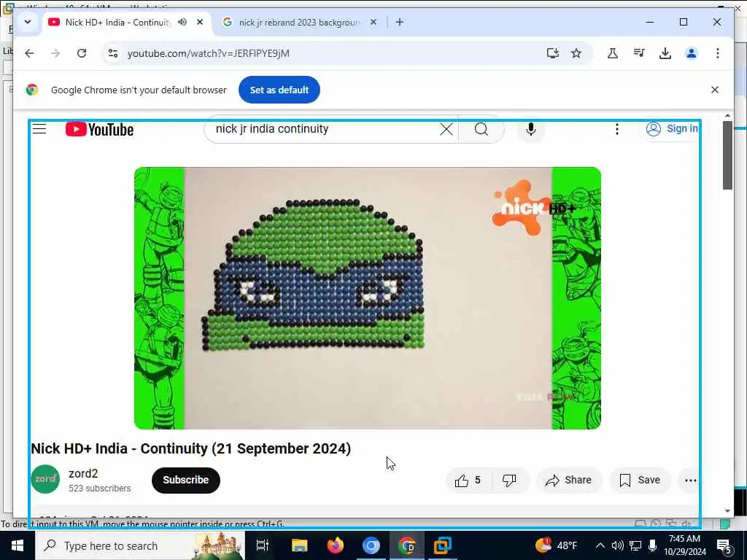Open Google Chrome from the taskbar
The height and width of the screenshot is (560, 747).
tap(407, 545)
